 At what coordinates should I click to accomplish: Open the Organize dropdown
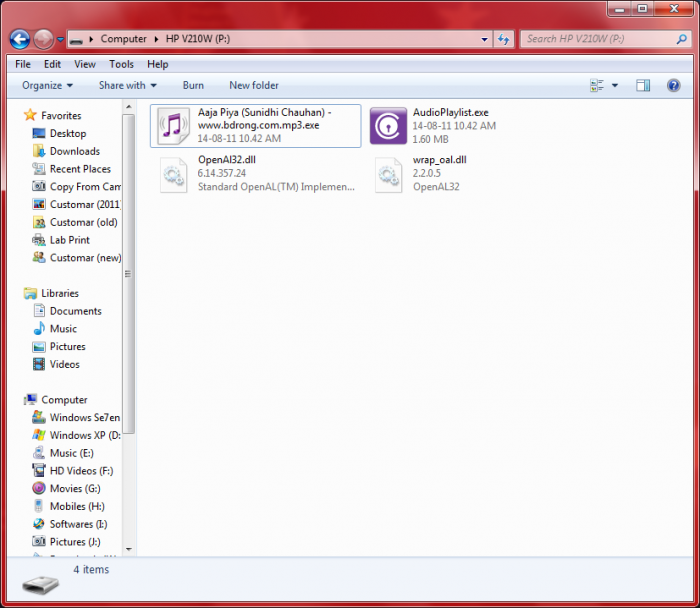[47, 85]
